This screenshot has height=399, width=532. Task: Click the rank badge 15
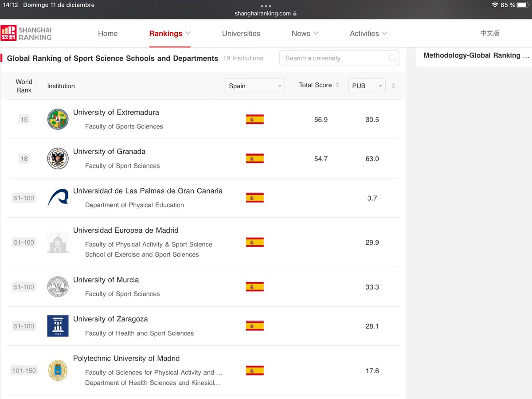pos(24,119)
